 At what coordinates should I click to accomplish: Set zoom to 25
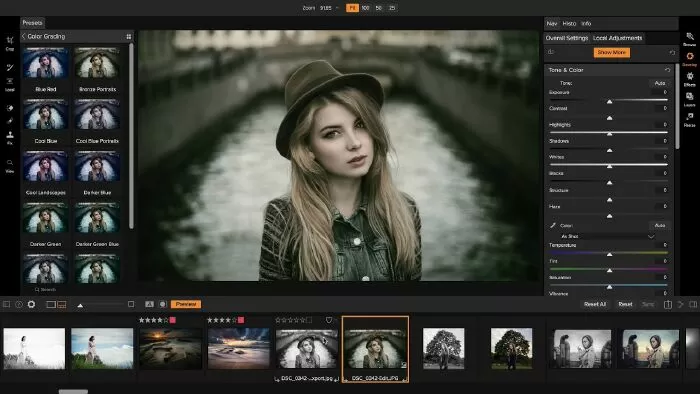pos(392,8)
